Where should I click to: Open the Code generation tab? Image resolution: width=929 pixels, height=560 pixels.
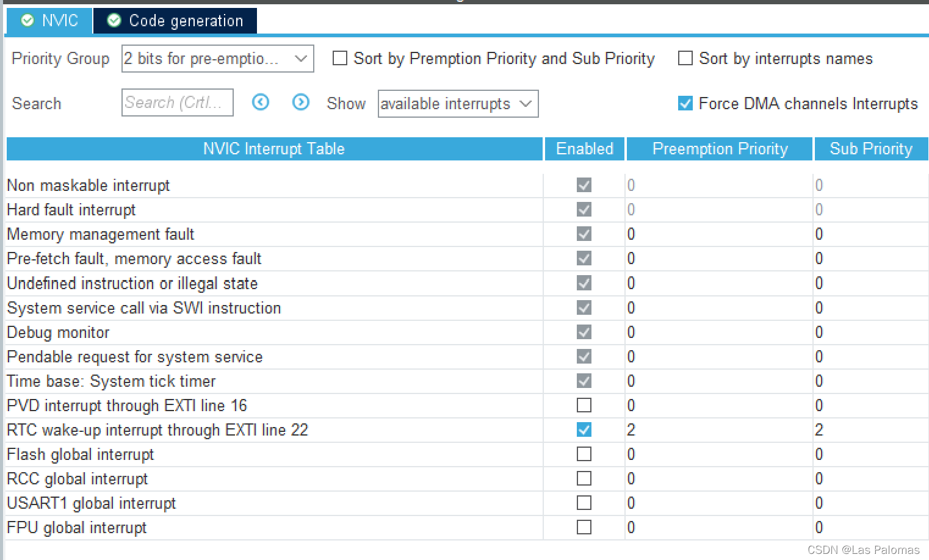point(175,21)
